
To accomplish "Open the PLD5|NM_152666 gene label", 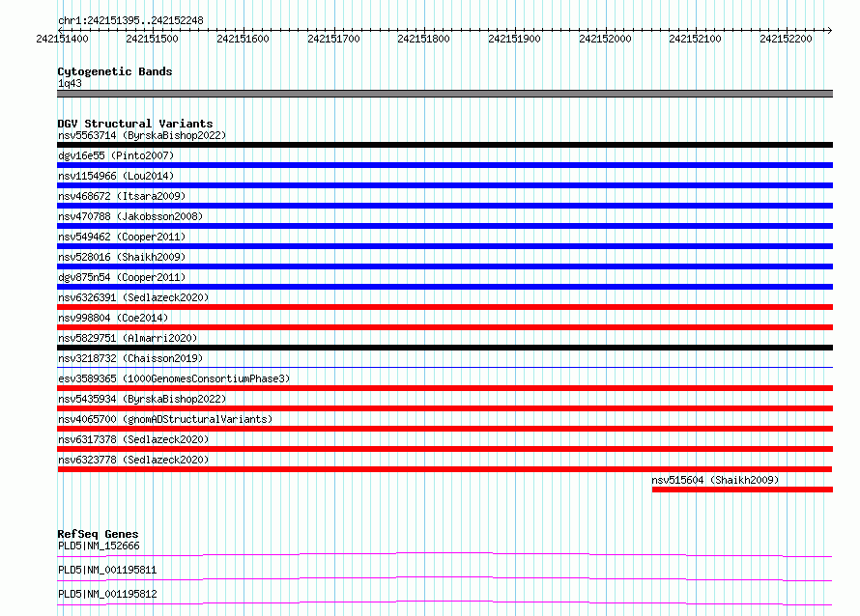I will click(x=99, y=546).
